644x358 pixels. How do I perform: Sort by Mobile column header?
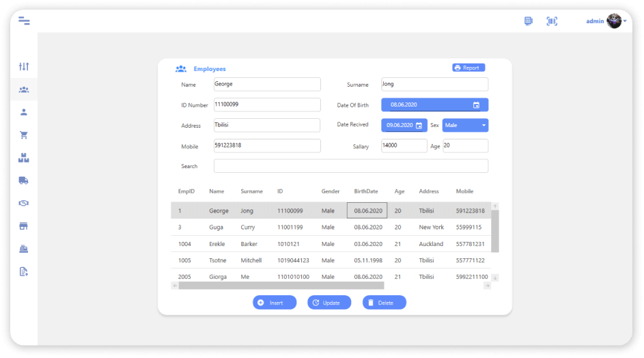[464, 191]
